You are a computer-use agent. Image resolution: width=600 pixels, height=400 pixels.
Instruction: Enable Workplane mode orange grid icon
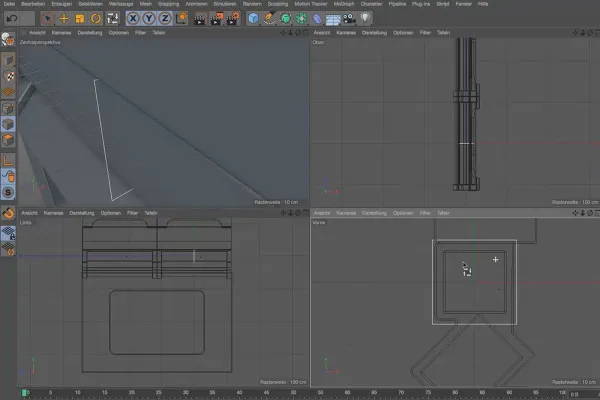pyautogui.click(x=8, y=92)
